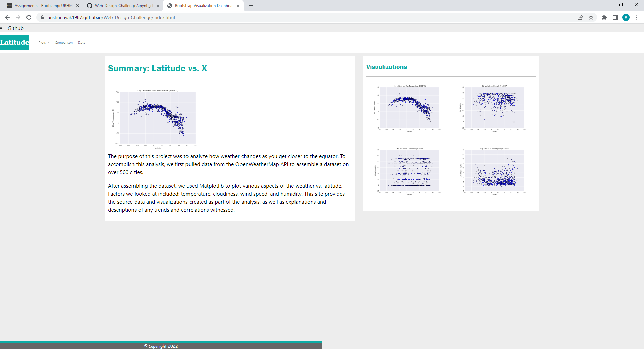Screen dimensions: 644x349
Task: View site security lock info
Action: (x=42, y=17)
